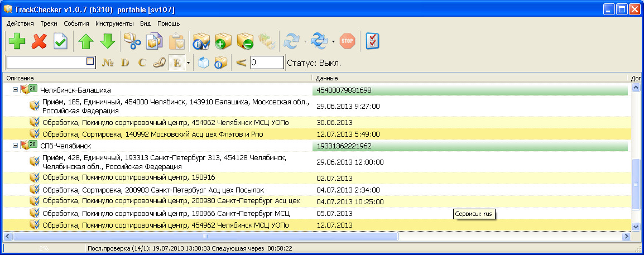The height and width of the screenshot is (255, 644).
Task: Click the Данные column header
Action: point(469,78)
